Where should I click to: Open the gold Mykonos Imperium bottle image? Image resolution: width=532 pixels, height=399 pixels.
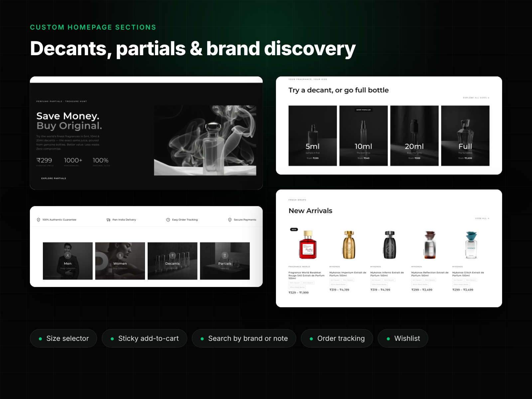tap(349, 245)
